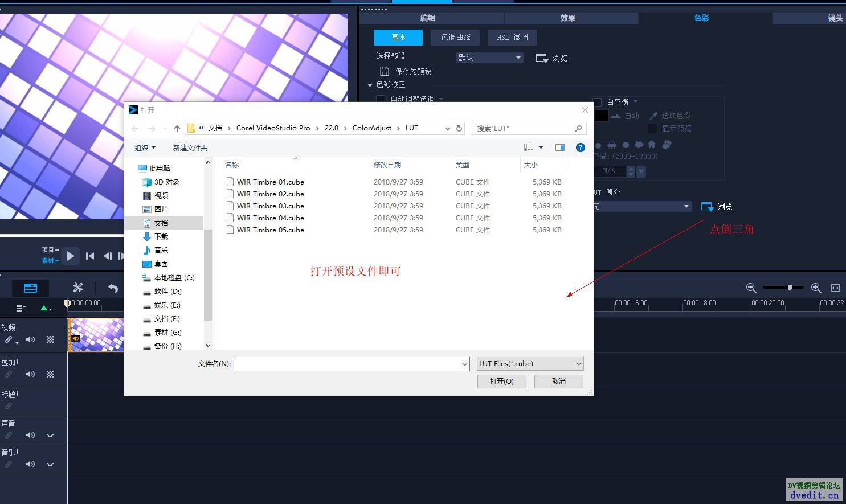Play the preview clip
The width and height of the screenshot is (846, 504).
70,256
